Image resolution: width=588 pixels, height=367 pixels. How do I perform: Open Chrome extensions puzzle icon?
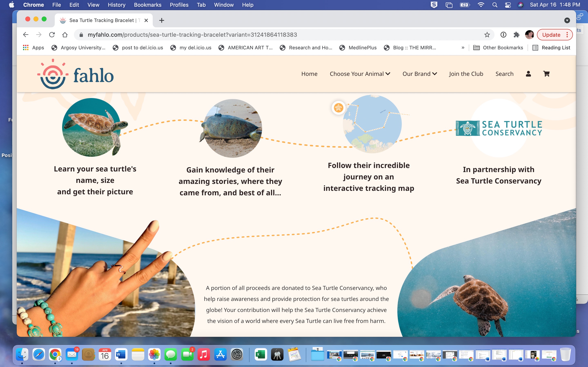click(516, 35)
